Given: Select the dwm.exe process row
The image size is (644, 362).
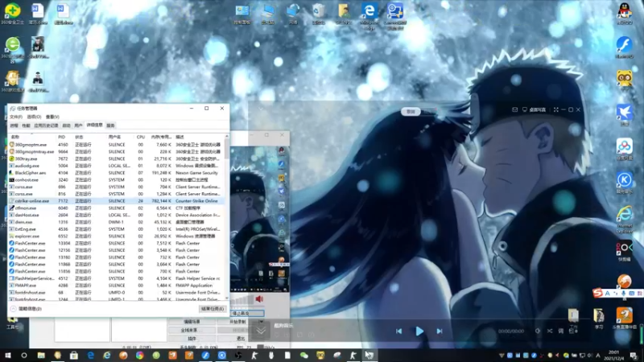Looking at the screenshot, I should (117, 222).
